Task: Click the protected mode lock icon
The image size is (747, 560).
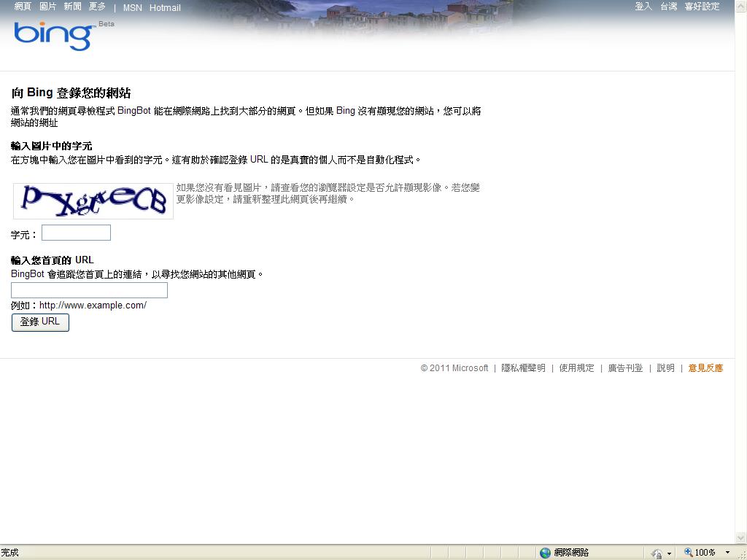Action: point(657,553)
